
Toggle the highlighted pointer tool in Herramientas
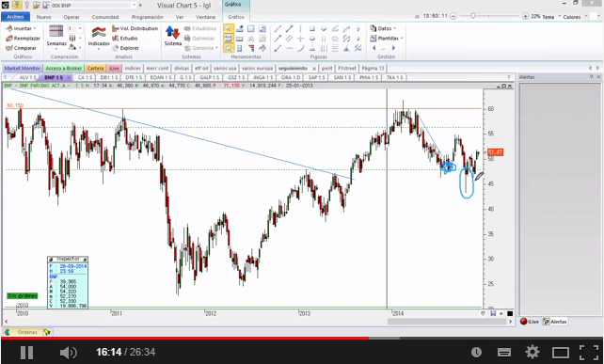coord(229,28)
